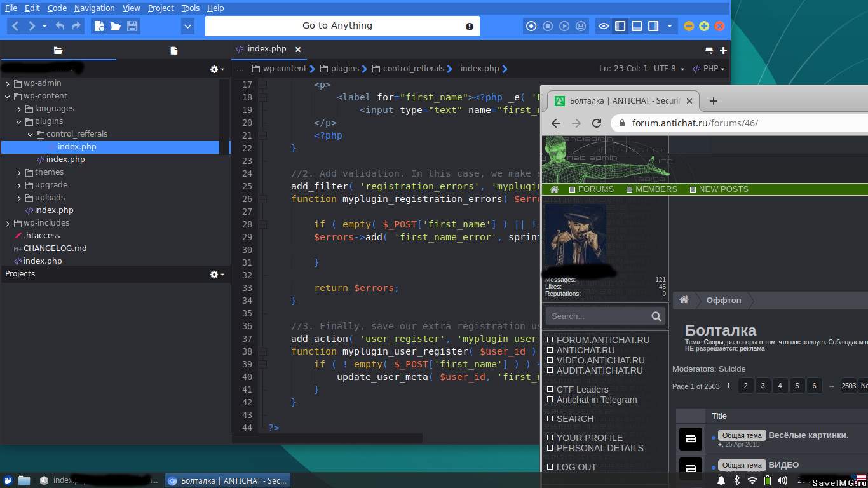The width and height of the screenshot is (868, 488).
Task: Go back to previous location in Komodo
Action: pyautogui.click(x=15, y=26)
